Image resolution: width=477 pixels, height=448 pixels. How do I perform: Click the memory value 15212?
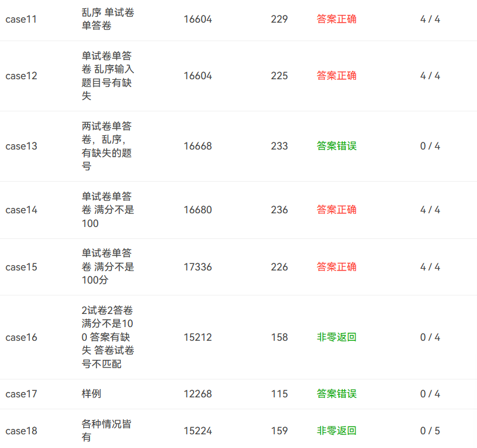point(198,337)
